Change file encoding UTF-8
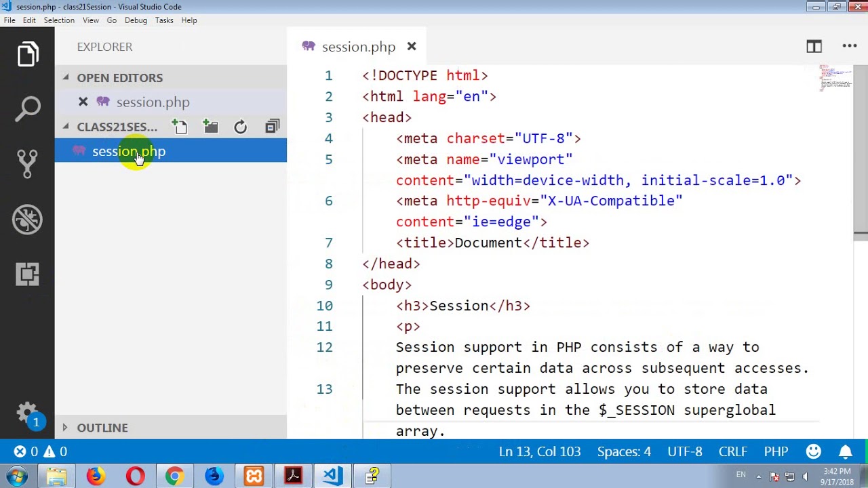 pyautogui.click(x=685, y=451)
